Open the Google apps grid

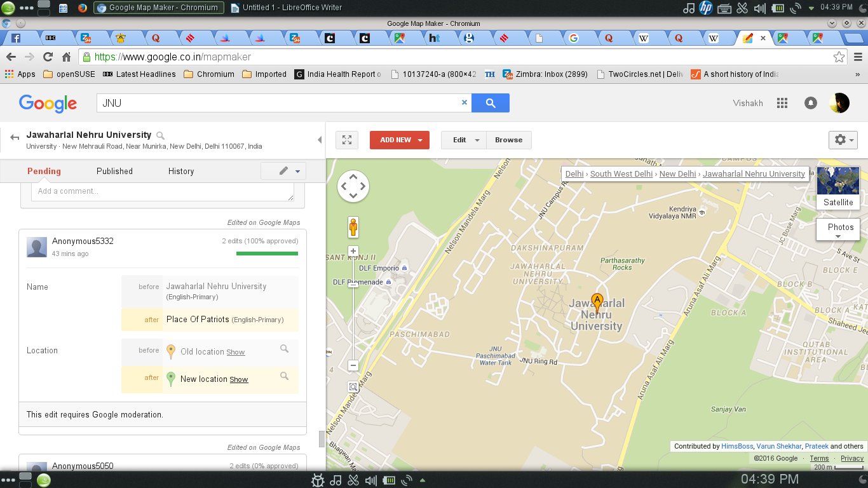(782, 103)
